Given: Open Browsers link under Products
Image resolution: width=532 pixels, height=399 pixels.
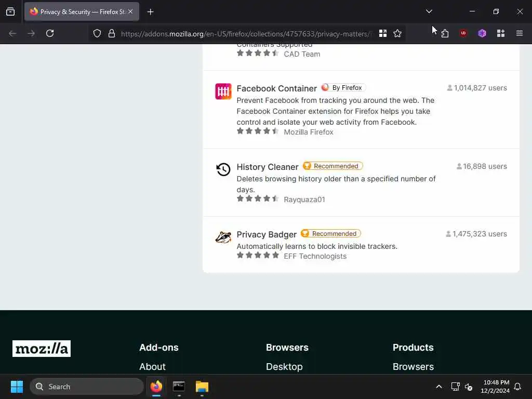Looking at the screenshot, I should click(413, 367).
